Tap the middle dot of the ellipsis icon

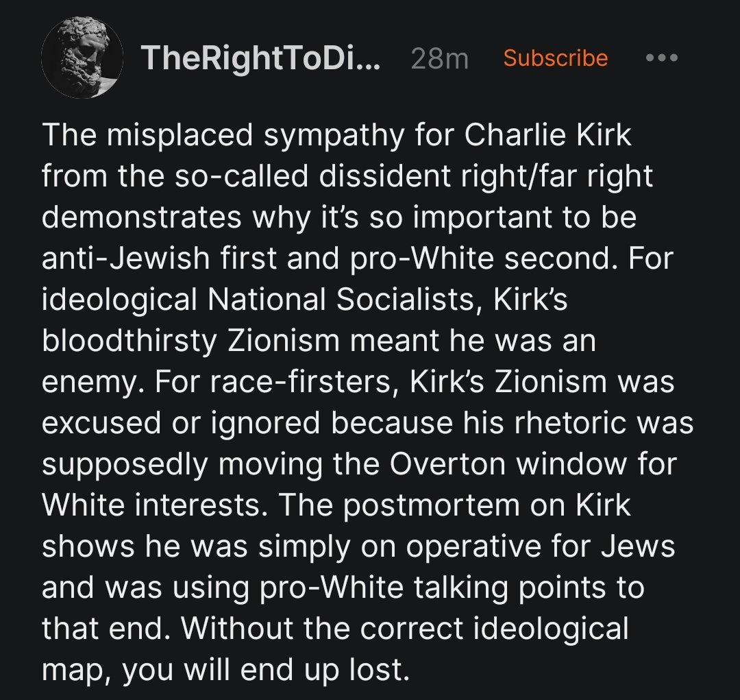662,58
